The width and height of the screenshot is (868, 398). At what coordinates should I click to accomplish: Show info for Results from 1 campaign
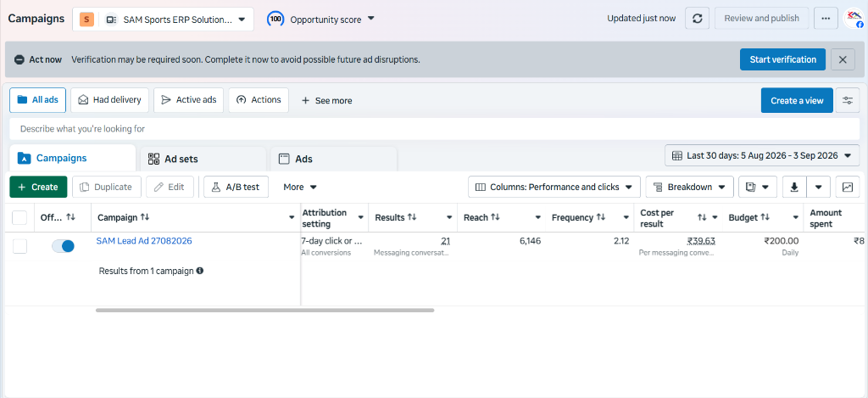point(200,271)
